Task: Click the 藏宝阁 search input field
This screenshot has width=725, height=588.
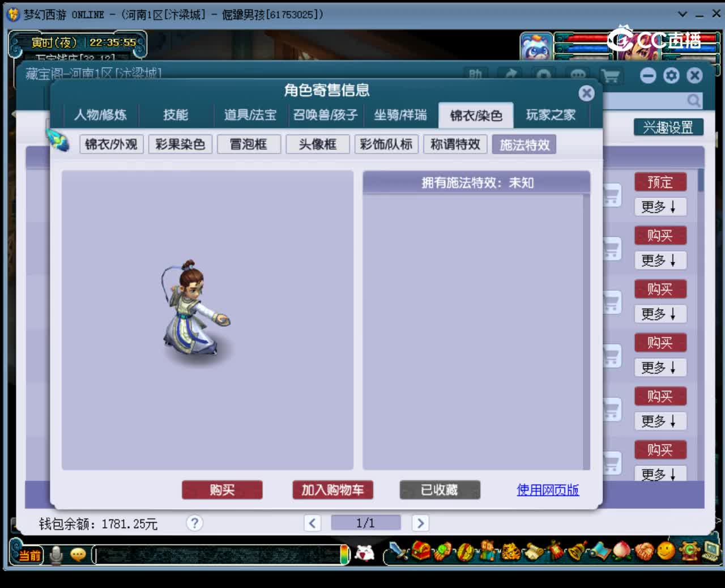Action: 652,101
